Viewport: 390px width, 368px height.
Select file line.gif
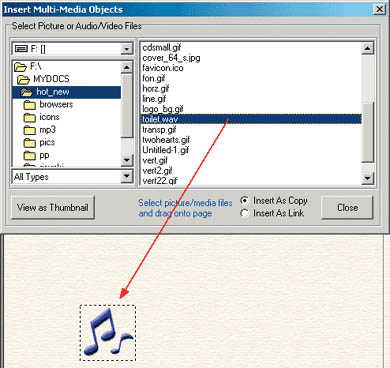point(154,99)
